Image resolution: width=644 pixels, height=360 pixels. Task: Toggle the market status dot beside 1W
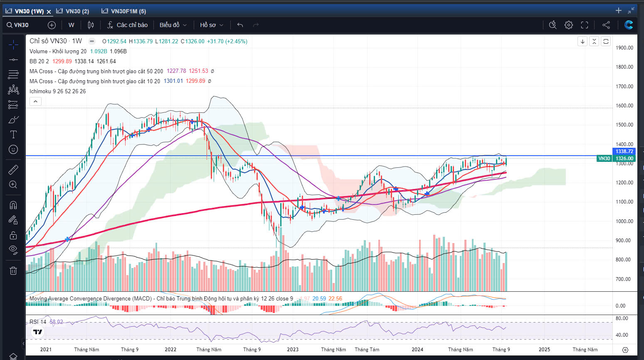(x=92, y=41)
